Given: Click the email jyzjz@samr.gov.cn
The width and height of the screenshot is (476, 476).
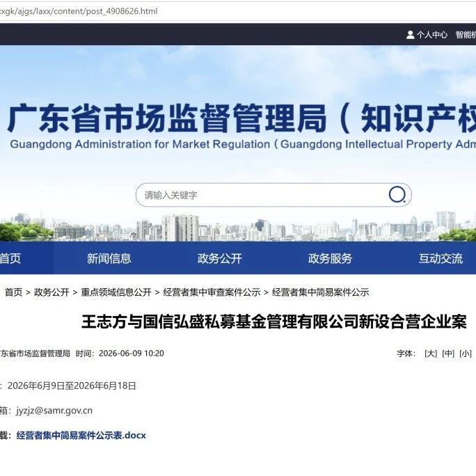Looking at the screenshot, I should click(x=54, y=411).
